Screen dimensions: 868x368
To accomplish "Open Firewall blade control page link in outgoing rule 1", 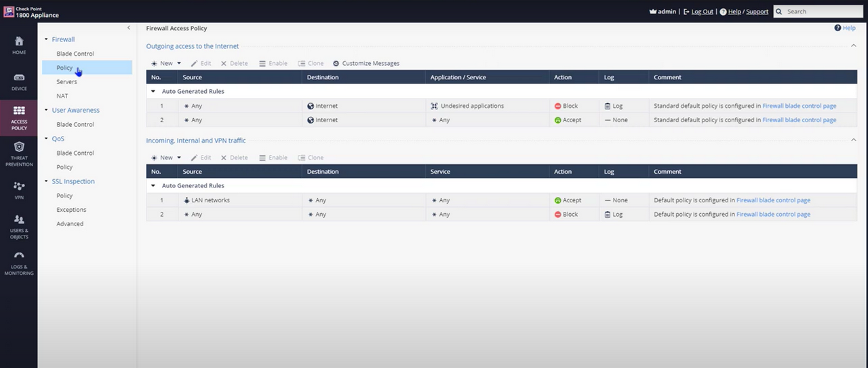I will [800, 106].
